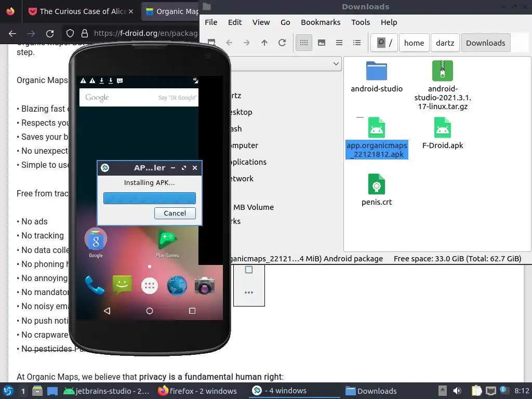
Task: Switch to firefox taskbar group
Action: (197, 391)
